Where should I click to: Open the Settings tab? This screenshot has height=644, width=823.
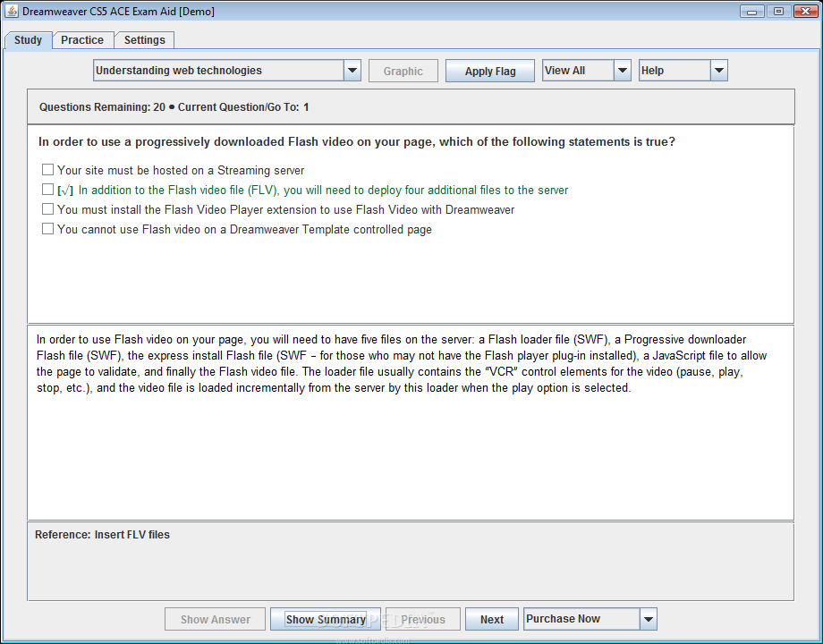tap(144, 40)
